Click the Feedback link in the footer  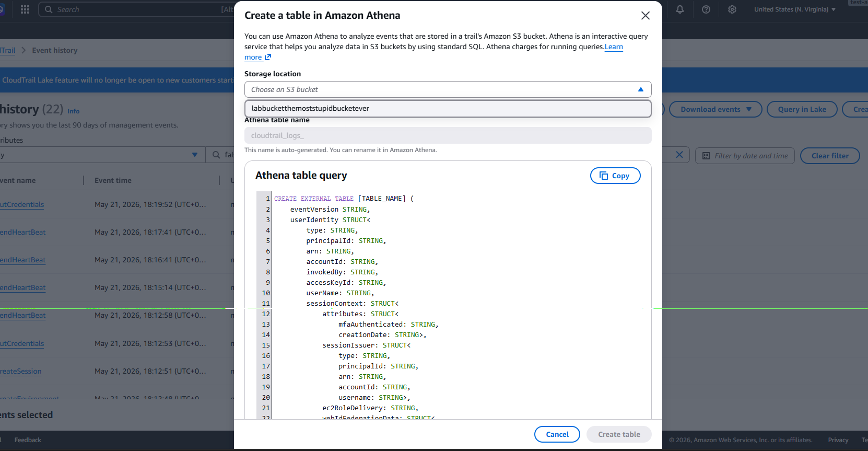point(28,440)
